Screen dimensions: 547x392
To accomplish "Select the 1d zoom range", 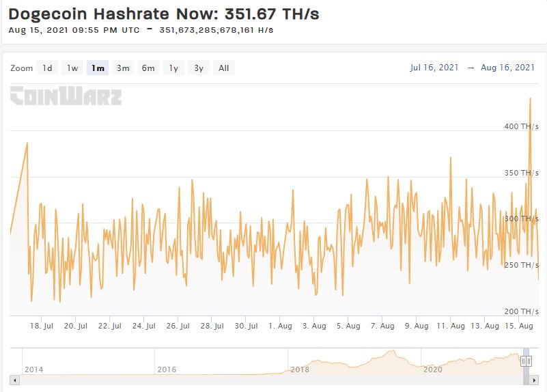I will 47,68.
